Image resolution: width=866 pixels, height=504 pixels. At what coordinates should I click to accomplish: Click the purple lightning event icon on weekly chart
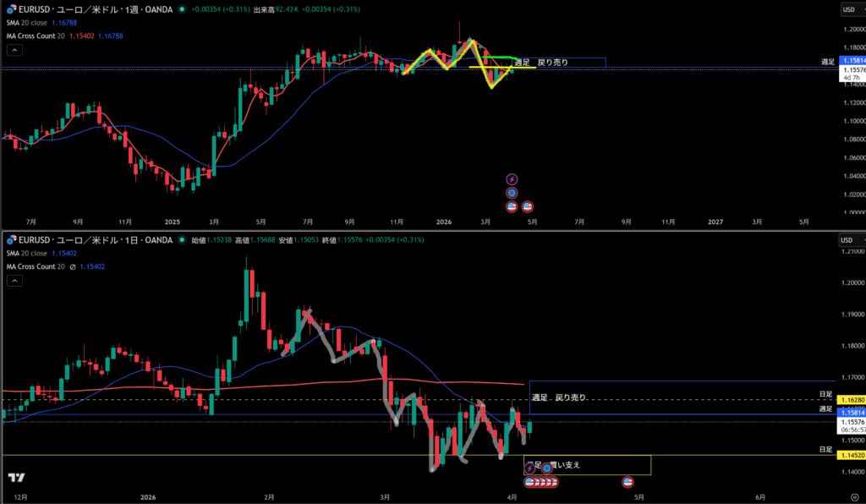tap(512, 179)
